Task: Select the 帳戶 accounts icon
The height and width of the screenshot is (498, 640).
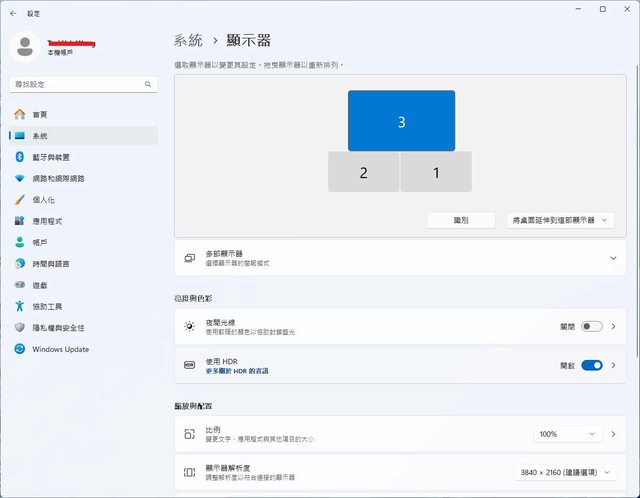Action: click(19, 242)
